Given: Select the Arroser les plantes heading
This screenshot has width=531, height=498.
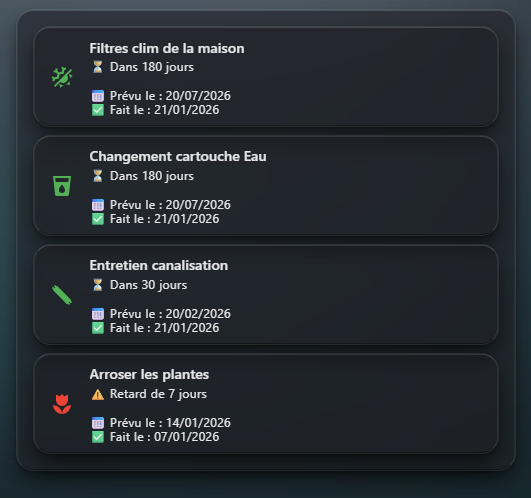Looking at the screenshot, I should point(149,374).
